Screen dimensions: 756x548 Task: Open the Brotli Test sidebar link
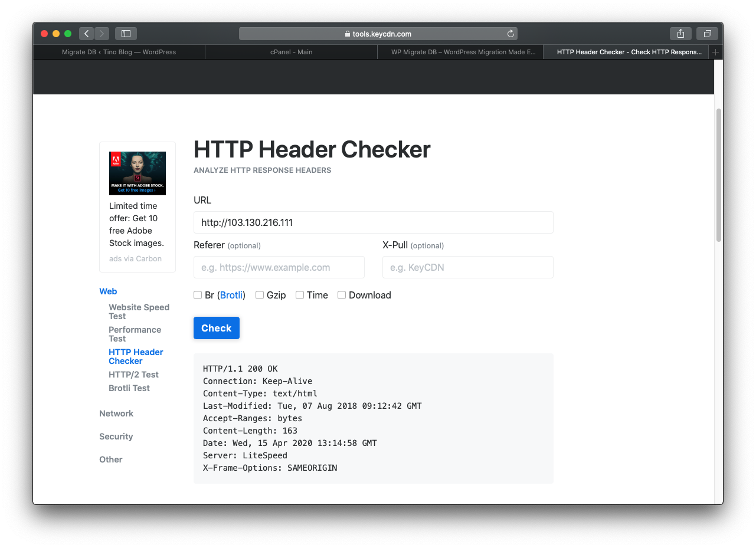coord(129,388)
